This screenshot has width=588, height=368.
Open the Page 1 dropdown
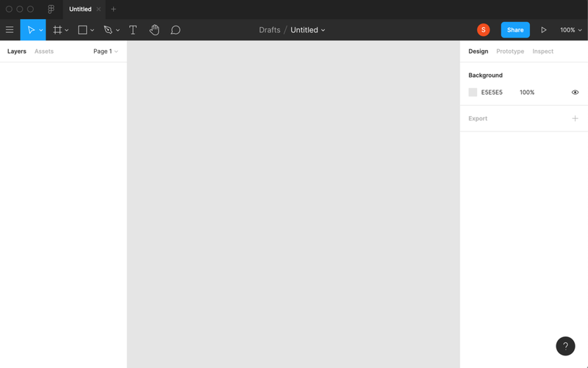point(106,51)
